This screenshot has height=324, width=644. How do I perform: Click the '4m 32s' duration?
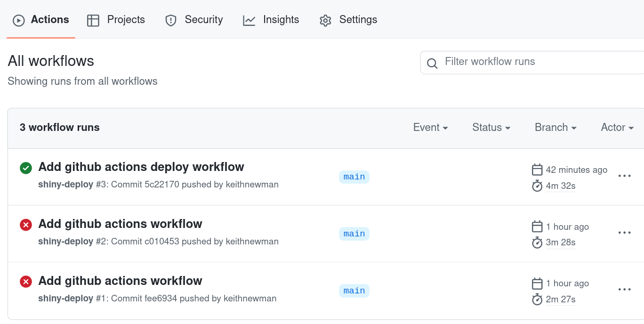coord(561,186)
